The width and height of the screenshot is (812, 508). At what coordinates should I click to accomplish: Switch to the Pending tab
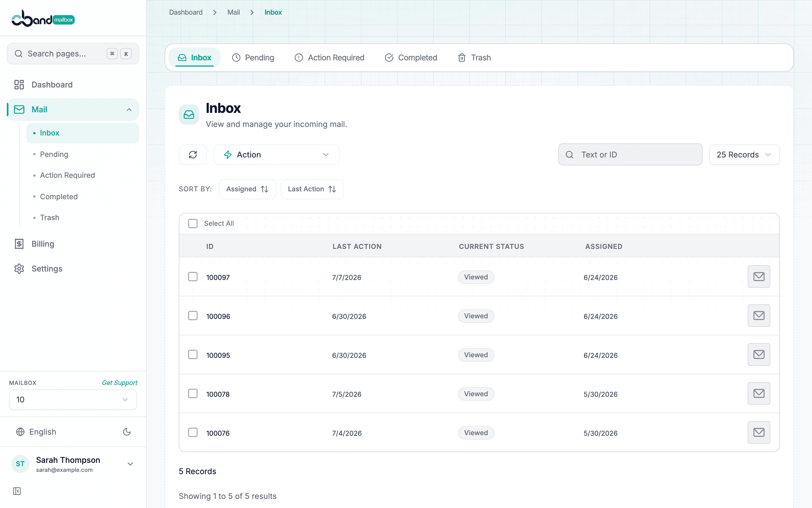coord(253,58)
